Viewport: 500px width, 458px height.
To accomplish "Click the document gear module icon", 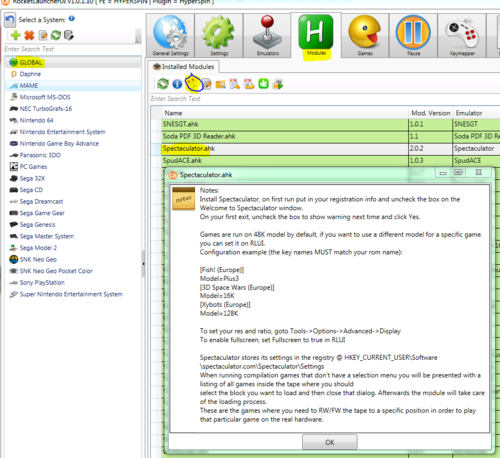I will tap(249, 84).
